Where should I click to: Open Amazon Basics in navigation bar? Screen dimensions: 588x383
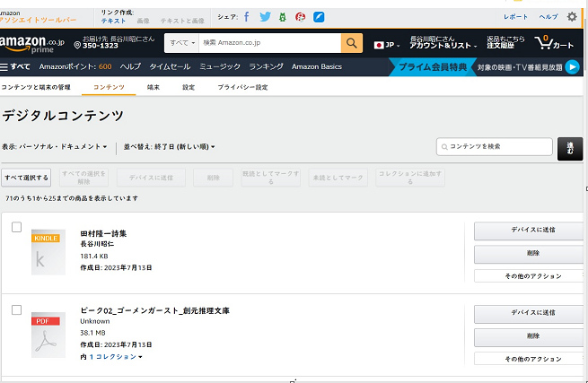click(x=317, y=66)
